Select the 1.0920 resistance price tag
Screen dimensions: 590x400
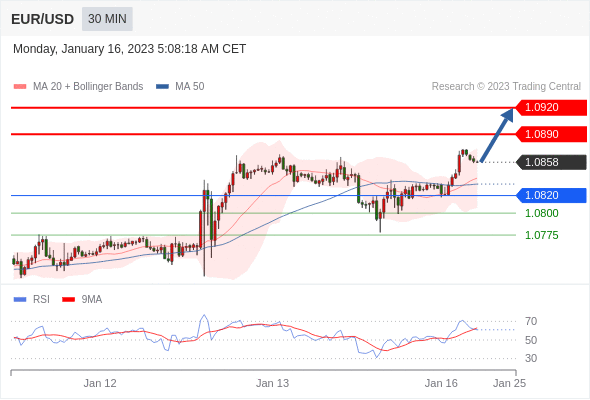click(x=551, y=108)
